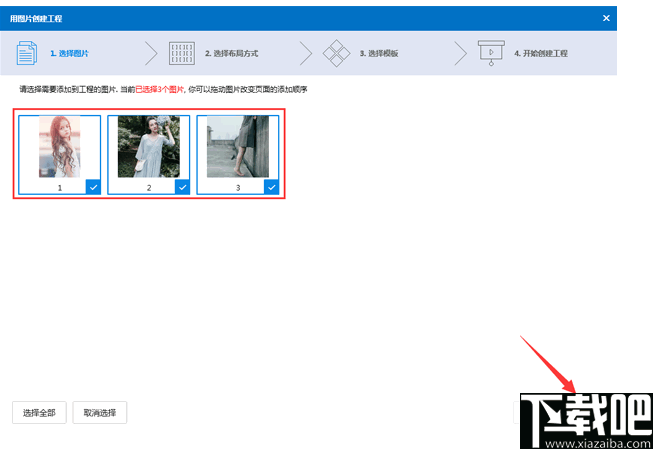Image resolution: width=655 pixels, height=449 pixels.
Task: Click the layout grid step icon
Action: 182,53
